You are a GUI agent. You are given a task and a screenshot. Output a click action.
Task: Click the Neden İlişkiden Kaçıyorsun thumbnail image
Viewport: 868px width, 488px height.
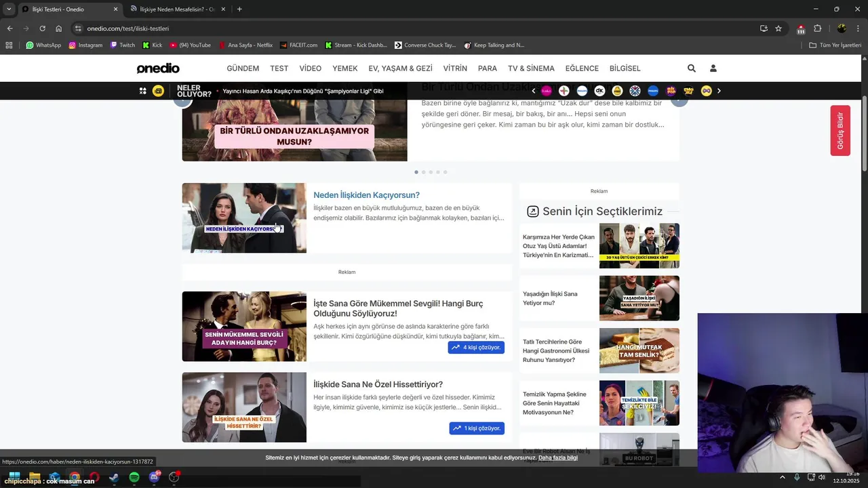(244, 218)
